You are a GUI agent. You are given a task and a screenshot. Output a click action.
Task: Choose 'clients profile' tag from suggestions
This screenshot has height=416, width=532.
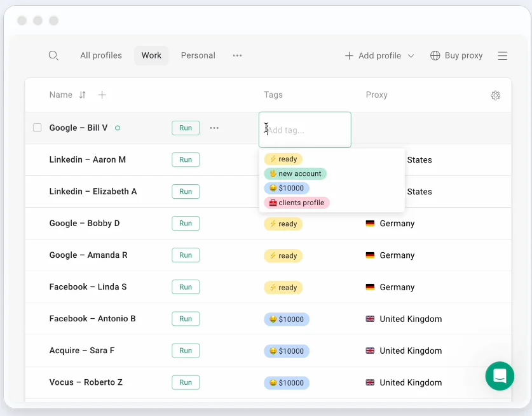[x=297, y=203]
